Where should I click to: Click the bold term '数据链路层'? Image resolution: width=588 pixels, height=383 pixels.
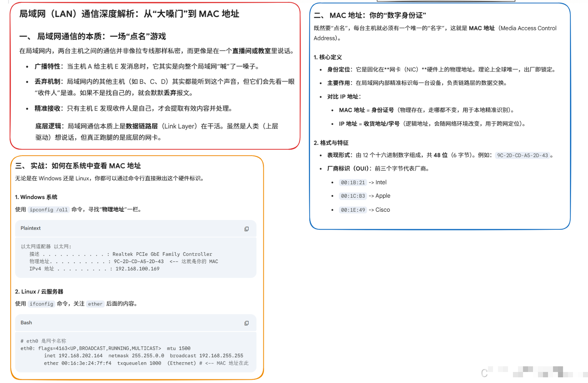142,126
